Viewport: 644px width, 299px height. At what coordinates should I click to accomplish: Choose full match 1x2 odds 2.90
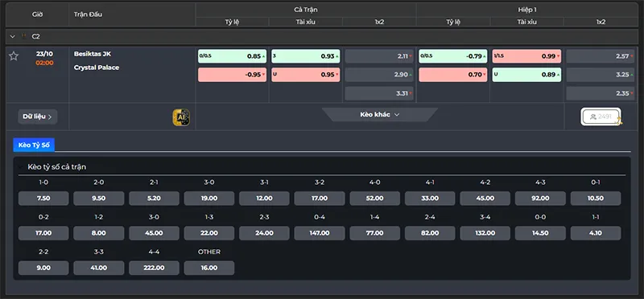point(379,75)
